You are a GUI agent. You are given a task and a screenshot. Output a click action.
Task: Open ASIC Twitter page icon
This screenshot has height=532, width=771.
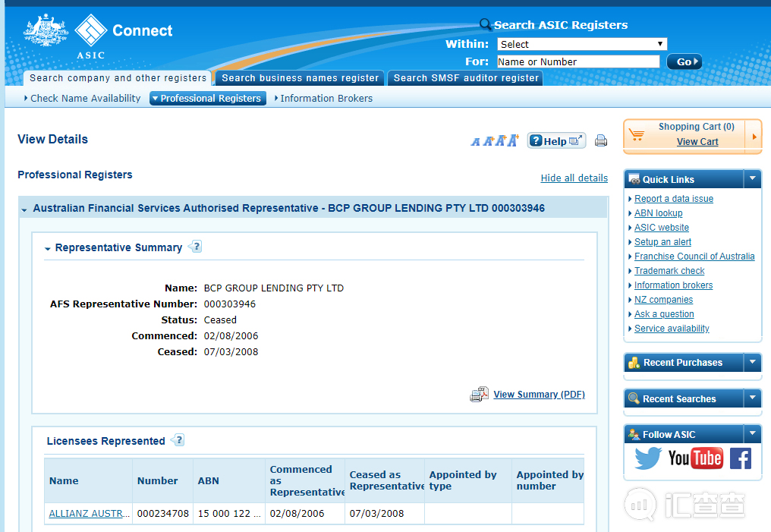(648, 458)
